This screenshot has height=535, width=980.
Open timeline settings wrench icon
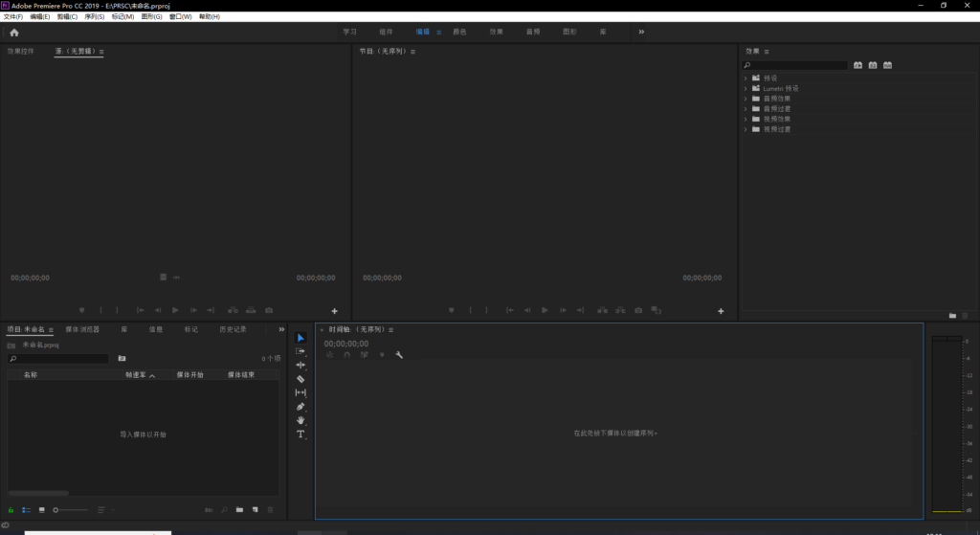(x=399, y=355)
